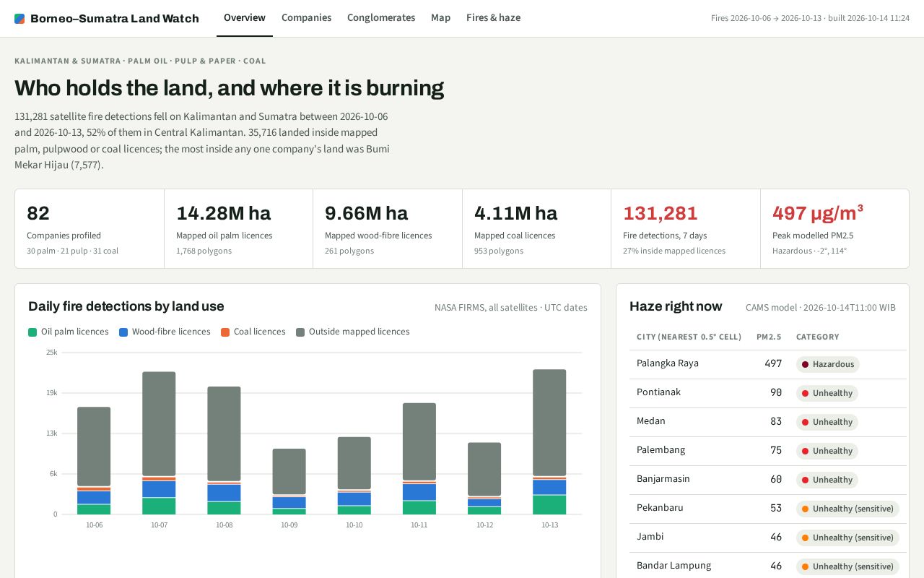This screenshot has width=924, height=578.
Task: Click the City (nearest 0.5° cell) header
Action: pos(689,337)
